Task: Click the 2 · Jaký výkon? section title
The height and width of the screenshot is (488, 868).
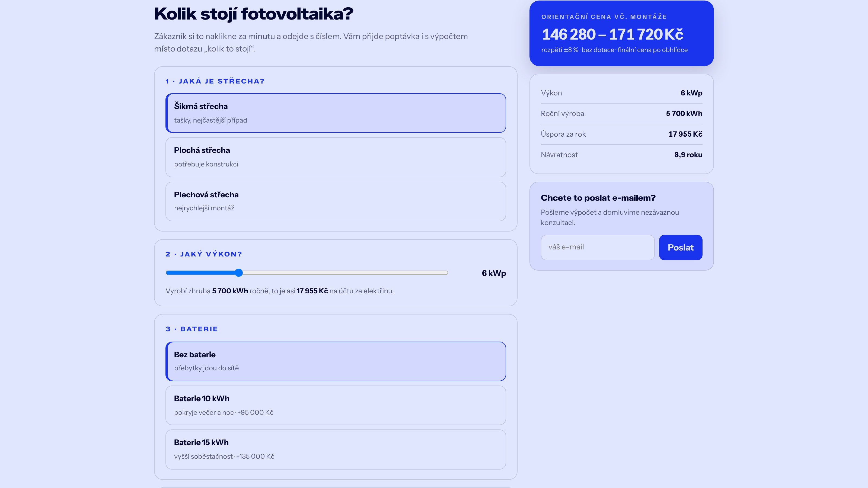Action: pos(204,254)
